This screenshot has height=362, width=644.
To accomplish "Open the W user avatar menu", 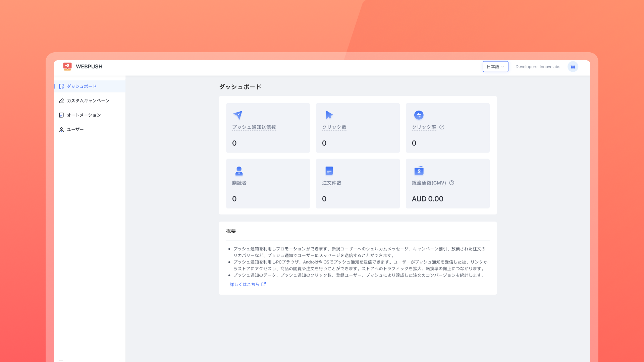I will pyautogui.click(x=573, y=67).
